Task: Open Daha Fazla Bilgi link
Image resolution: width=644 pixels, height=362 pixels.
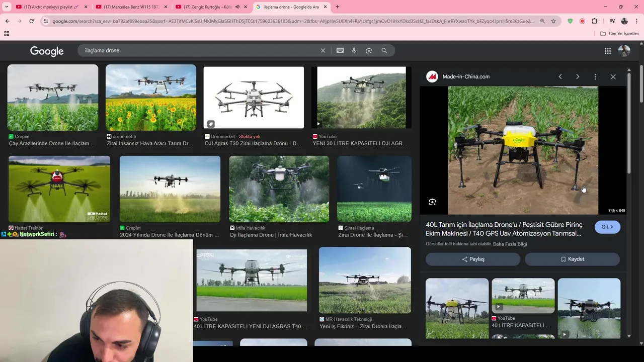Action: click(x=510, y=244)
